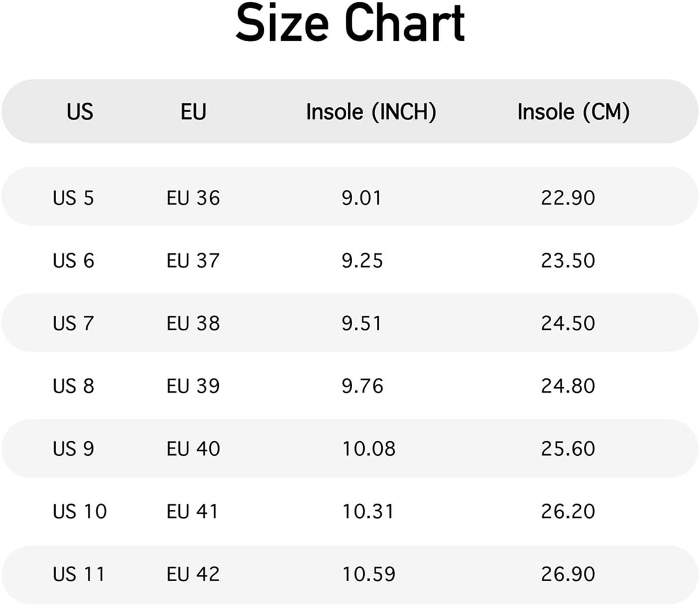Click the Insole (INCH) column header
Screen dimensions: 700x605
click(371, 111)
